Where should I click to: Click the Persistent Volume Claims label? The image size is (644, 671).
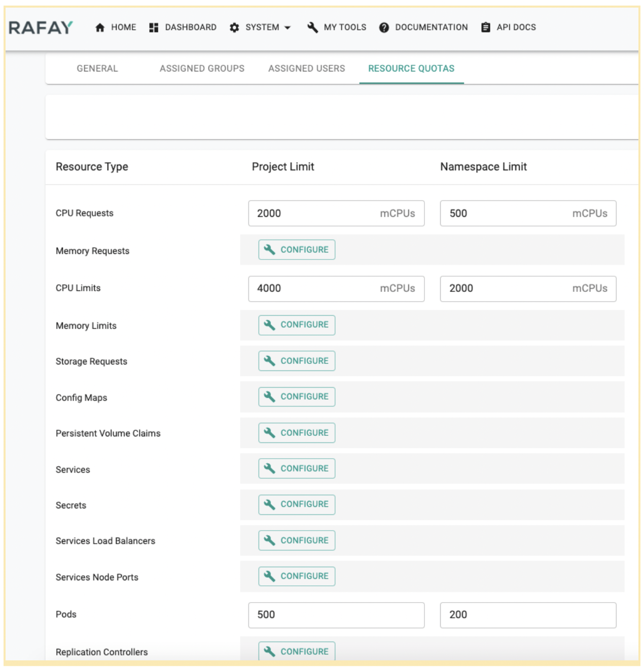108,433
